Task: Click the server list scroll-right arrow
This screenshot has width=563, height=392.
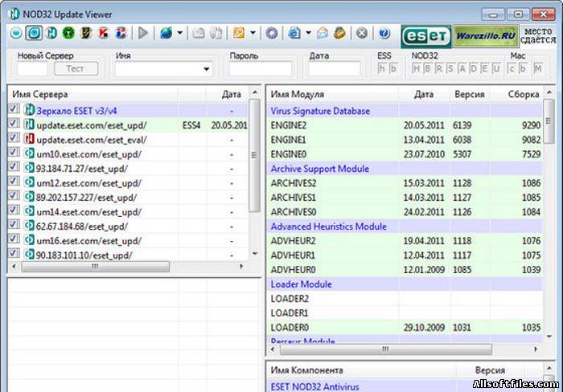Action: 241,267
